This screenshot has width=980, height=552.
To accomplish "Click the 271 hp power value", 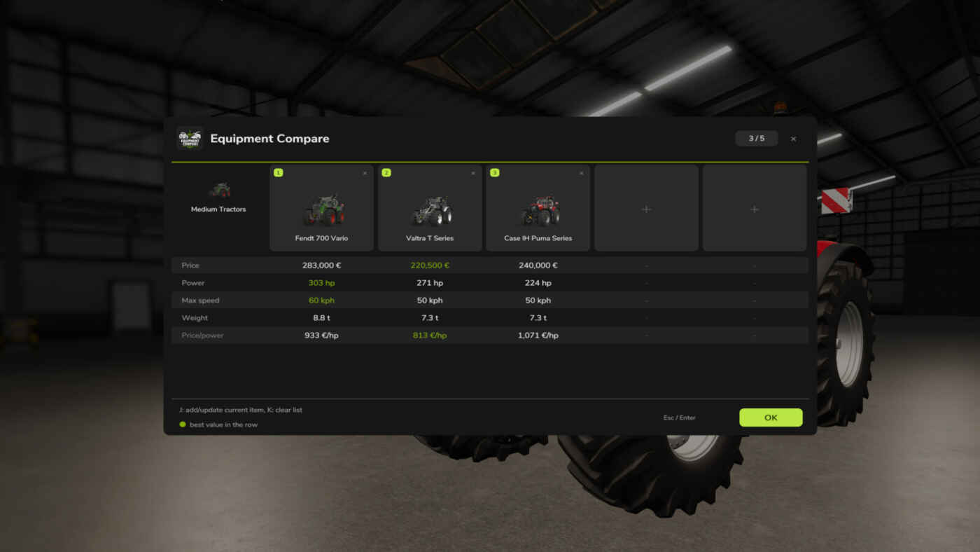I will click(430, 283).
